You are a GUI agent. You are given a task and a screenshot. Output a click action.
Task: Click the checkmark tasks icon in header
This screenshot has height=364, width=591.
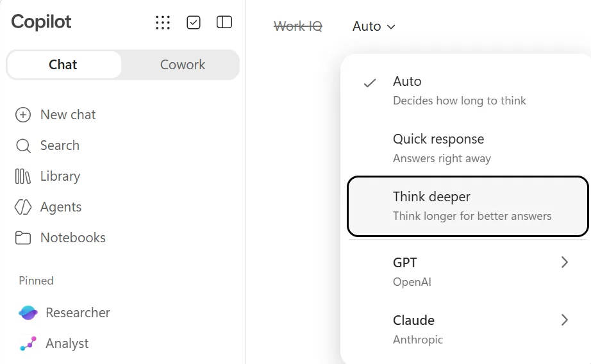(194, 22)
